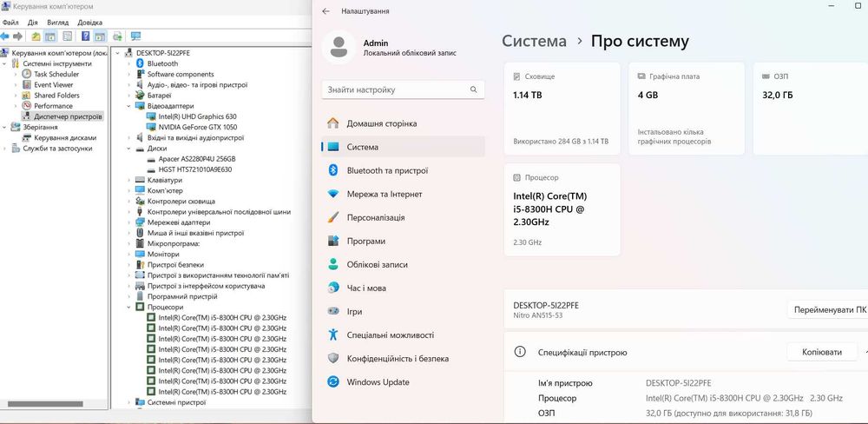Expand the Task Scheduler node arrow
This screenshot has width=868, height=424.
point(16,74)
